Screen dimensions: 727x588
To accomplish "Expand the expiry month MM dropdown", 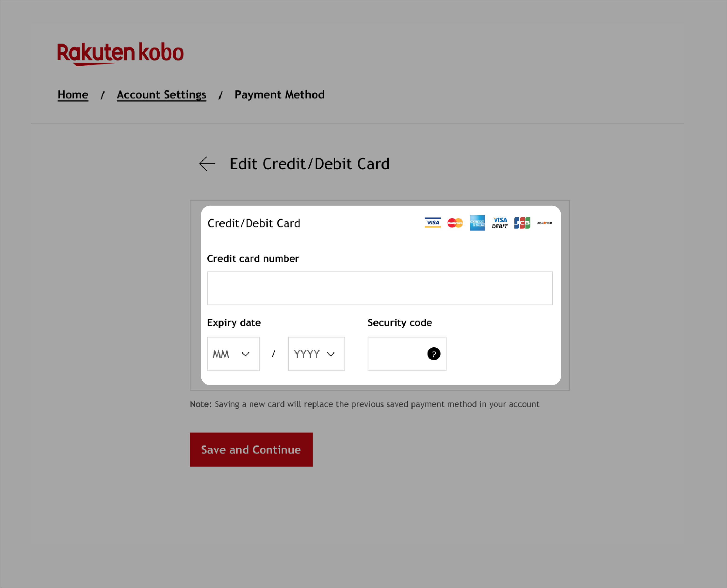I will pyautogui.click(x=232, y=353).
